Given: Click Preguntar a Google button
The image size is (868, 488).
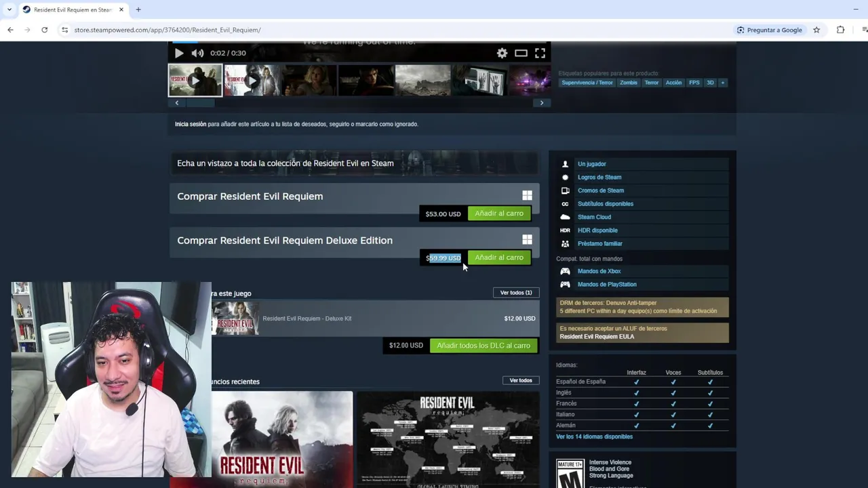Looking at the screenshot, I should [x=769, y=30].
